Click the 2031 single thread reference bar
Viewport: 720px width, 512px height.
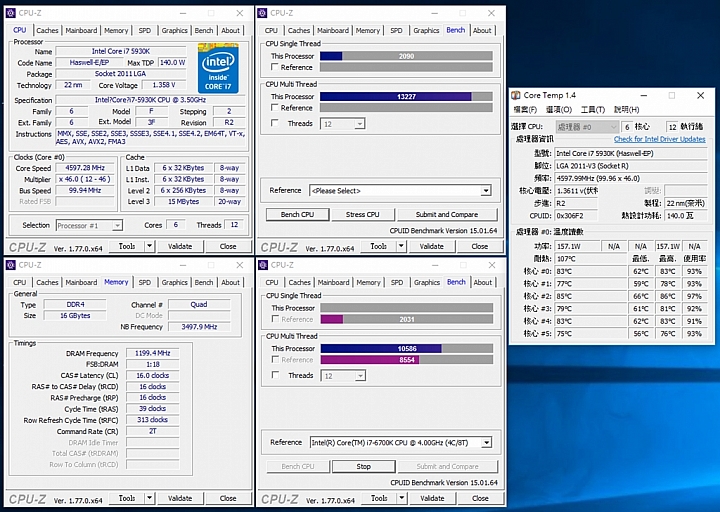click(x=407, y=319)
